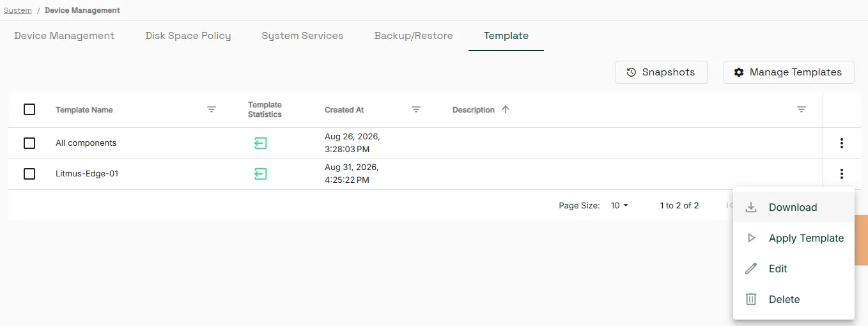Choose Download from the context menu

794,207
